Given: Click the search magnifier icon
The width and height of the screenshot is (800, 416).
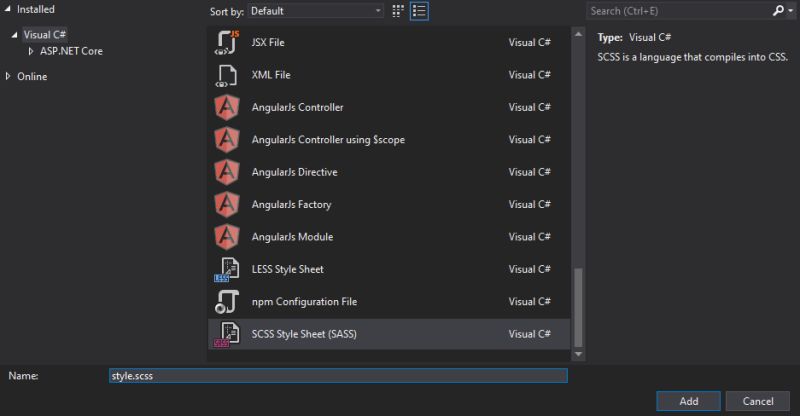Looking at the screenshot, I should tap(778, 11).
